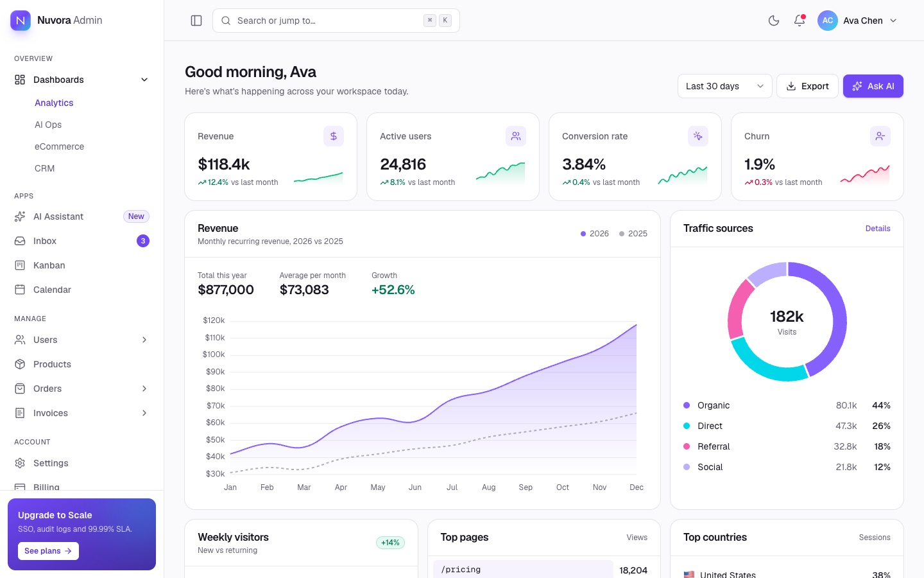This screenshot has width=924, height=578.
Task: Focus the Search or jump to field
Action: pyautogui.click(x=336, y=21)
